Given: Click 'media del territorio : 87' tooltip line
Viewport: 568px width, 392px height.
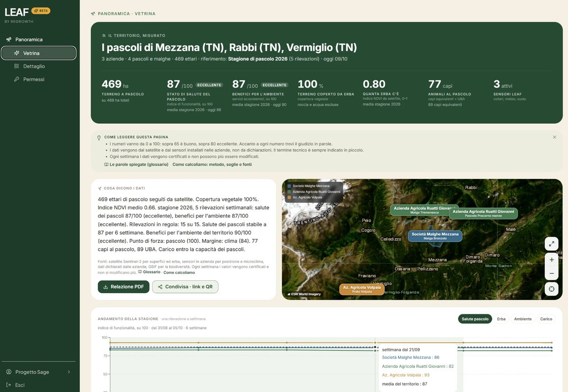Looking at the screenshot, I should click(x=405, y=384).
